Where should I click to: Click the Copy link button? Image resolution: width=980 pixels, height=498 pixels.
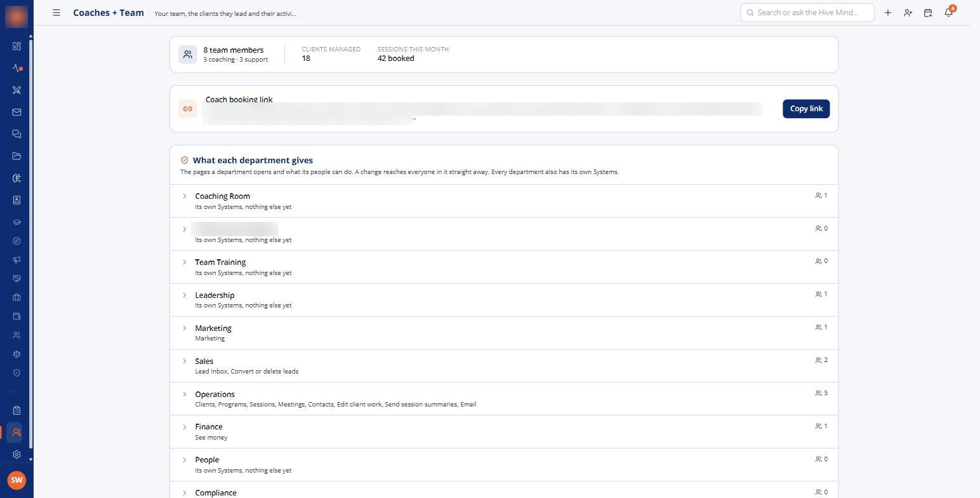click(x=806, y=109)
